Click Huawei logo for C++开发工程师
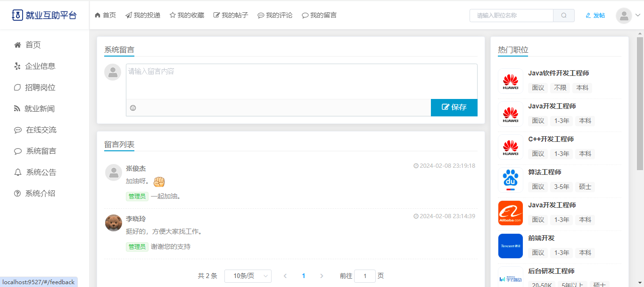 (x=511, y=147)
